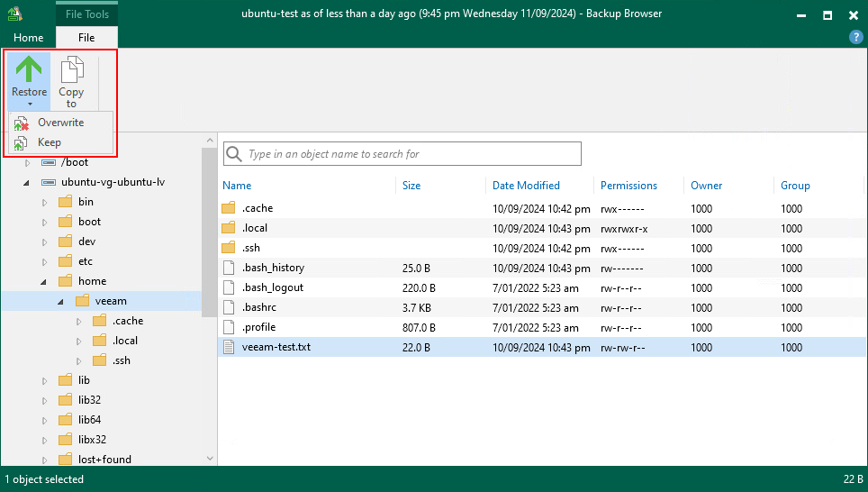Collapse the veeam folder in tree

pyautogui.click(x=61, y=301)
